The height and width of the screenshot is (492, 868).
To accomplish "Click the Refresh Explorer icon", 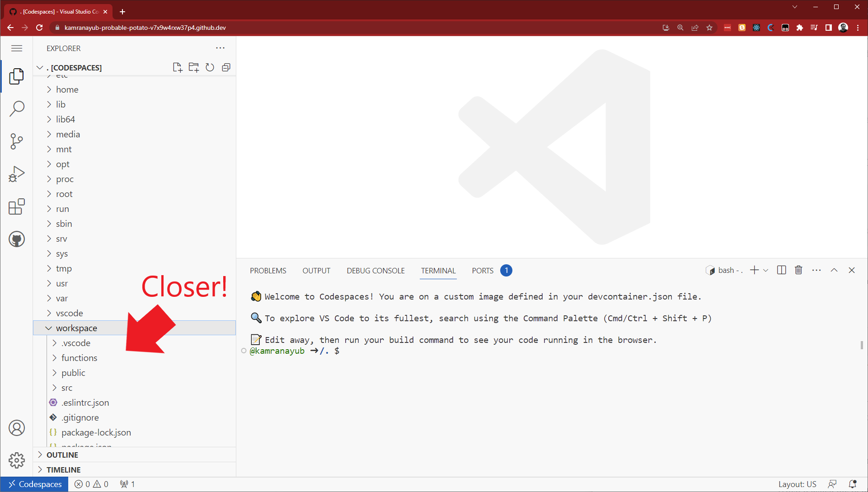I will (x=210, y=67).
